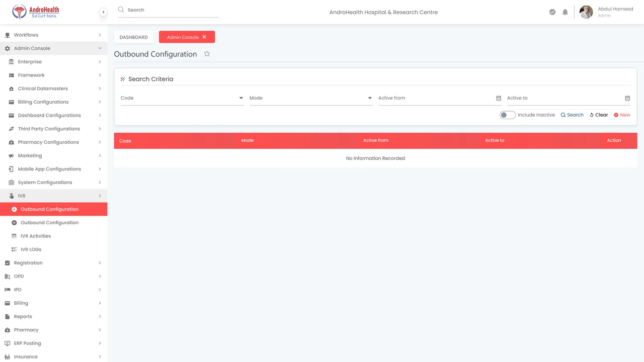Click the Workflows sidebar icon
Viewport: 644px width, 362px height.
tap(7, 35)
